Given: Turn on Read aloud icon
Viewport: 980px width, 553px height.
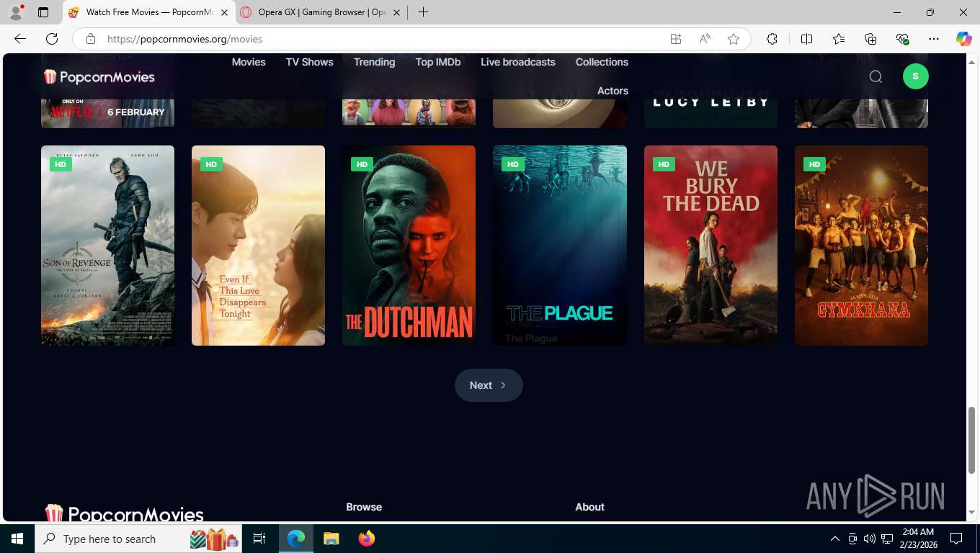Looking at the screenshot, I should click(x=705, y=39).
